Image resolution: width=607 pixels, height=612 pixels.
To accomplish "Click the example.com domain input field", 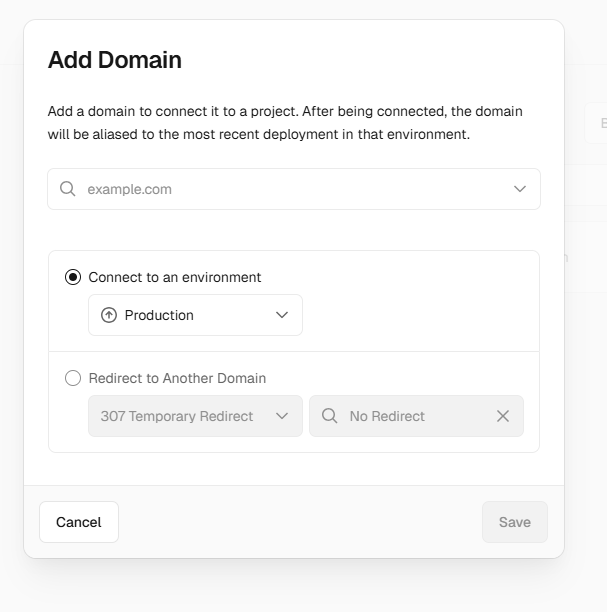I will click(x=290, y=189).
